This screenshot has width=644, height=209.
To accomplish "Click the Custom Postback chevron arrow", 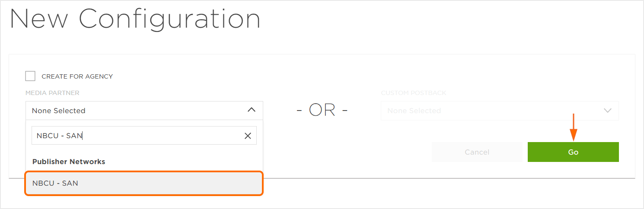I will tap(608, 111).
